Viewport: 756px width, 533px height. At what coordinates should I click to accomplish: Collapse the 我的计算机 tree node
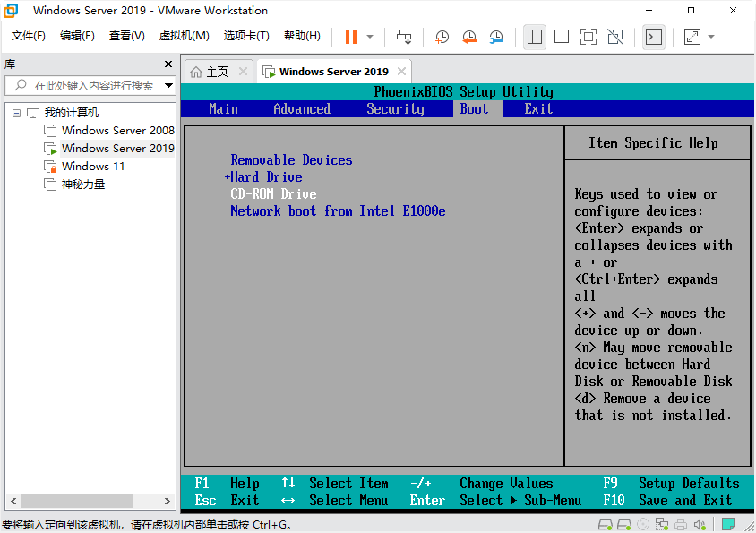[x=16, y=113]
